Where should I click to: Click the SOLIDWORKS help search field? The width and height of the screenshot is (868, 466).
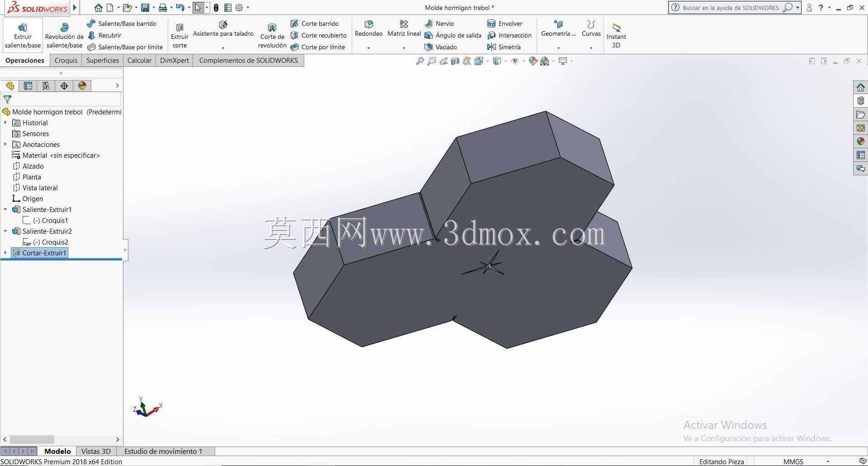[731, 8]
